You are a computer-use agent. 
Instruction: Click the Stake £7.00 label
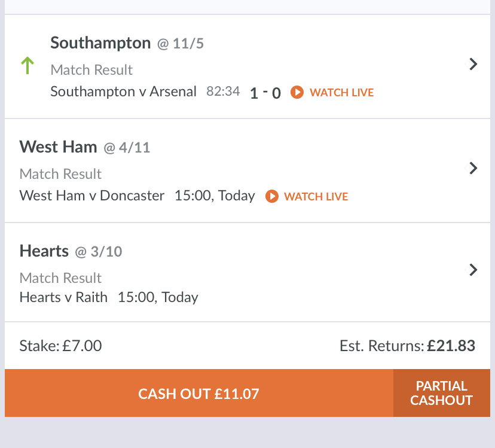click(x=60, y=346)
